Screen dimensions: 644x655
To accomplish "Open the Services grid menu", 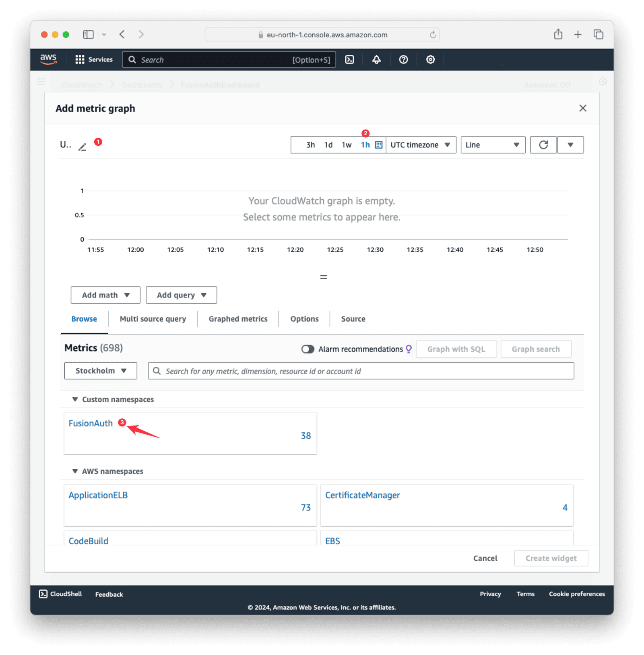I will 94,60.
